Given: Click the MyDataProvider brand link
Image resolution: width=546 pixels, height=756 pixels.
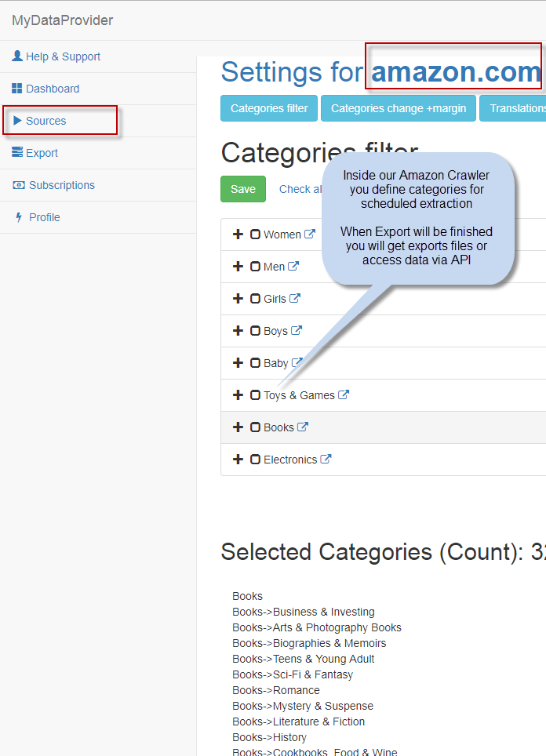Looking at the screenshot, I should pyautogui.click(x=62, y=20).
